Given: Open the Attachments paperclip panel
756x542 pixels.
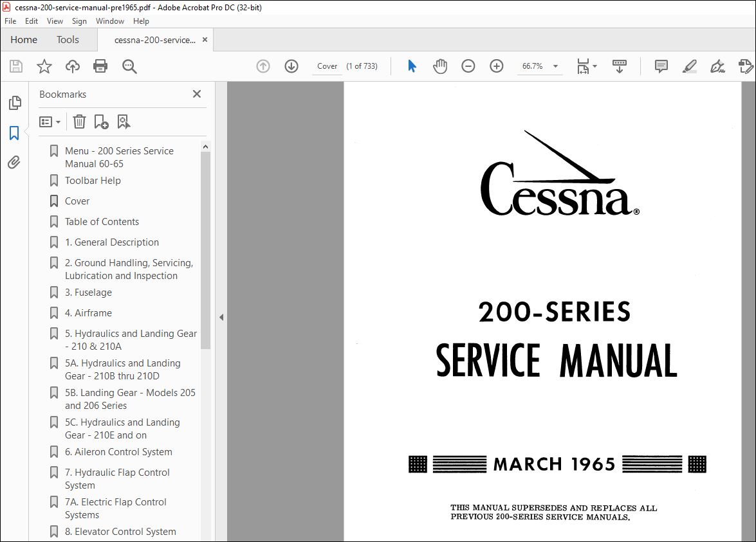Looking at the screenshot, I should pos(14,163).
